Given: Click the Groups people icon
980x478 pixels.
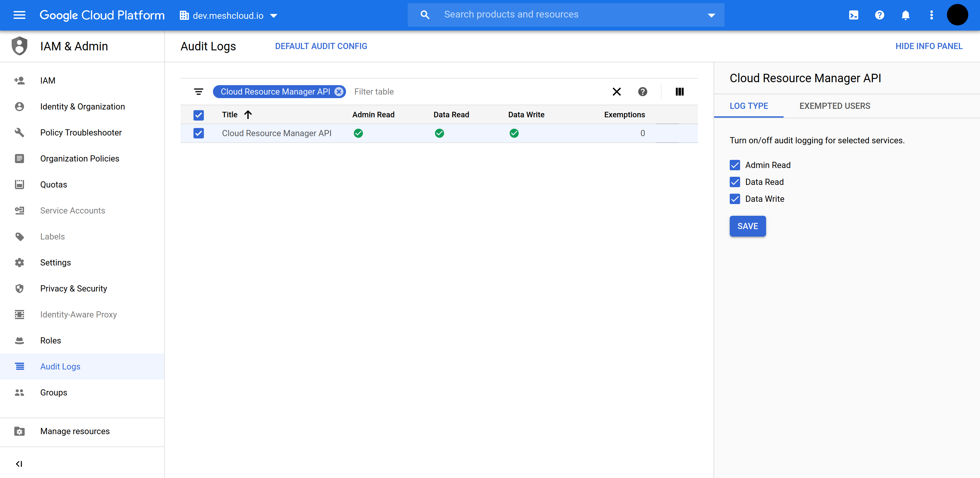Looking at the screenshot, I should click(x=19, y=392).
